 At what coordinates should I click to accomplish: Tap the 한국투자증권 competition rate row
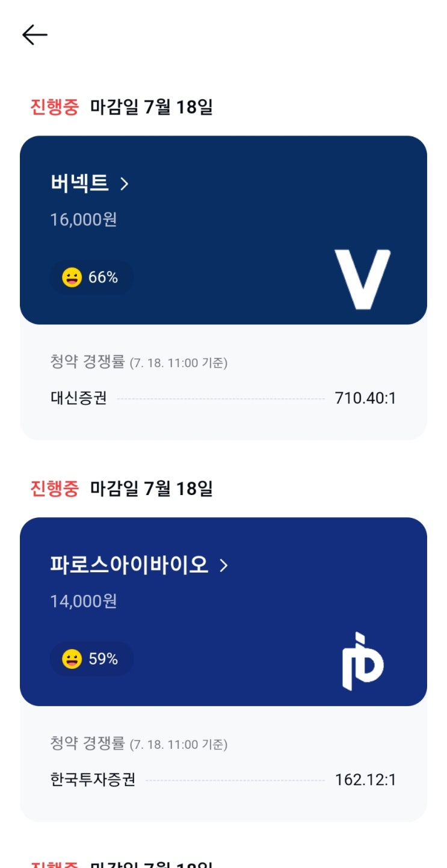click(x=223, y=780)
